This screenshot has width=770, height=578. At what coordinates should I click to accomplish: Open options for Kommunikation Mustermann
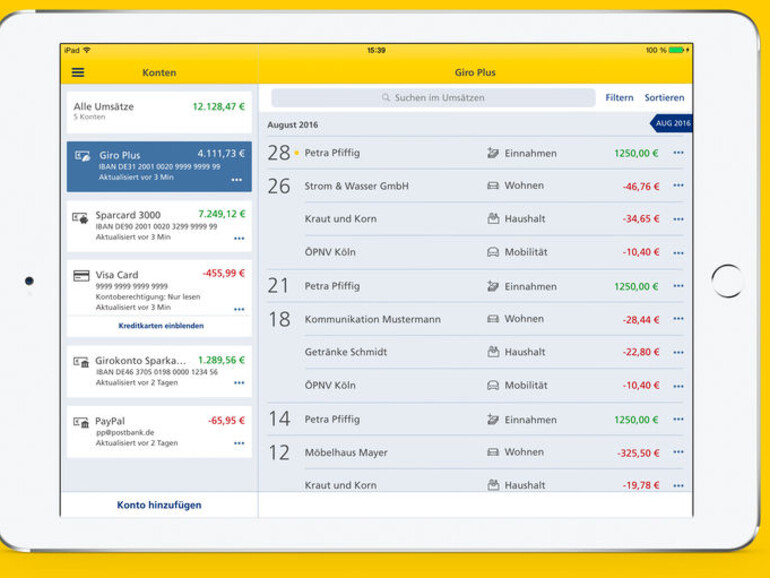coord(678,319)
